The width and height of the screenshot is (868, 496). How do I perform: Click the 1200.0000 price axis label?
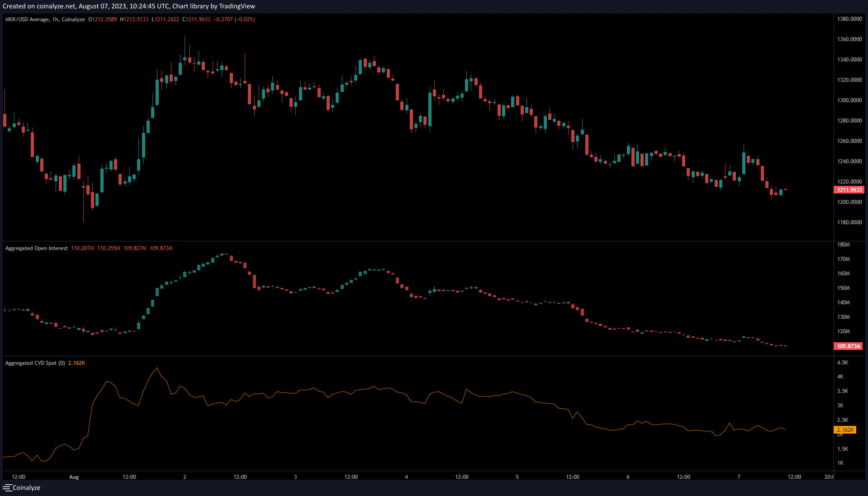[x=849, y=202]
